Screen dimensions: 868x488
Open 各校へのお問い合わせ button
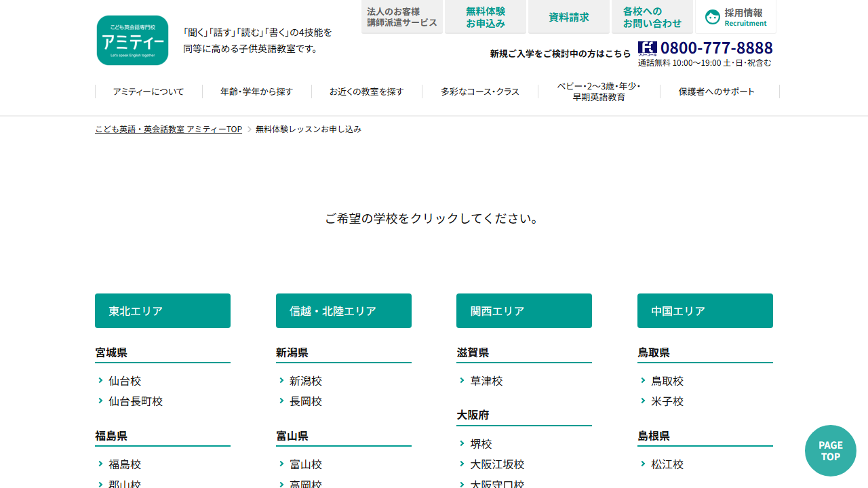(x=652, y=17)
